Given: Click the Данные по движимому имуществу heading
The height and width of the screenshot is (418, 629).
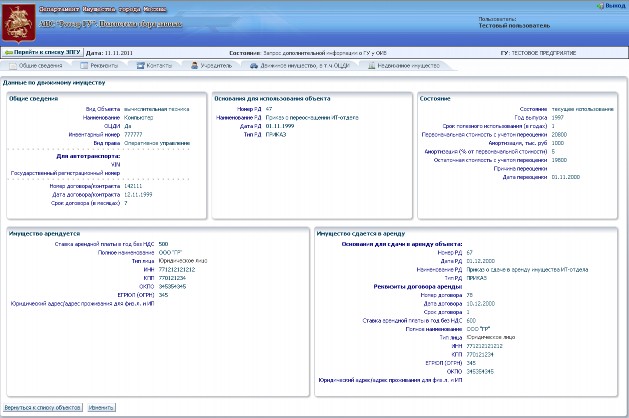Looking at the screenshot, I should pyautogui.click(x=54, y=83).
